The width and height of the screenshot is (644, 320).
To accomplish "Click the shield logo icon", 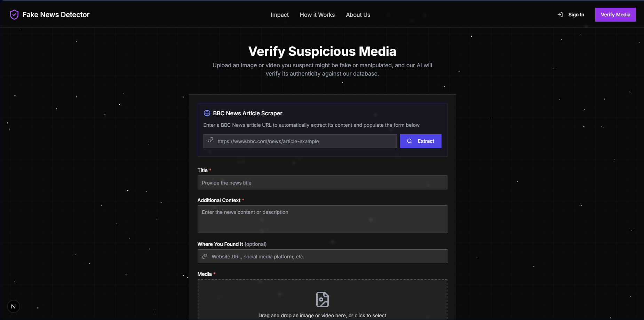I will (x=14, y=15).
